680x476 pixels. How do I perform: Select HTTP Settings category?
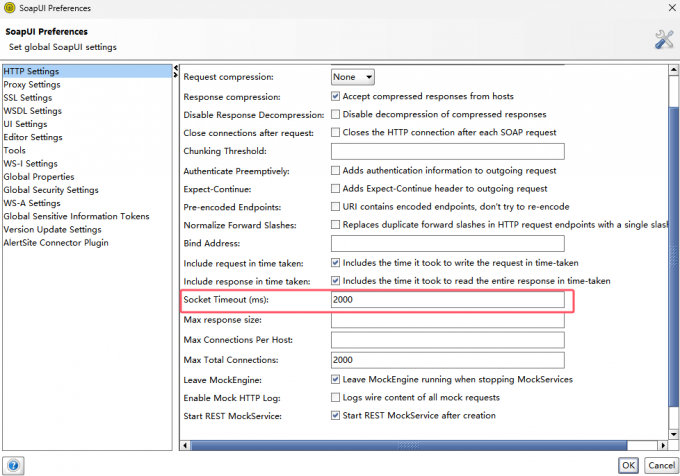tap(87, 71)
